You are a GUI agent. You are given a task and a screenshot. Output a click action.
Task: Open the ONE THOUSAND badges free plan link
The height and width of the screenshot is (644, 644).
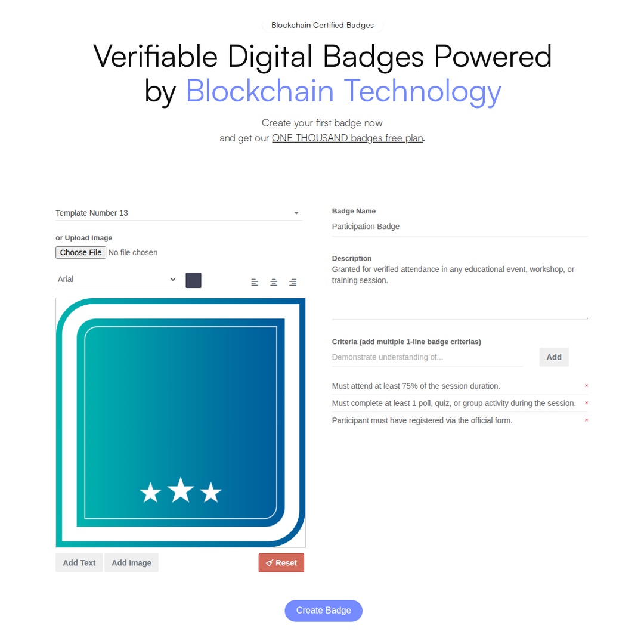[x=347, y=138]
